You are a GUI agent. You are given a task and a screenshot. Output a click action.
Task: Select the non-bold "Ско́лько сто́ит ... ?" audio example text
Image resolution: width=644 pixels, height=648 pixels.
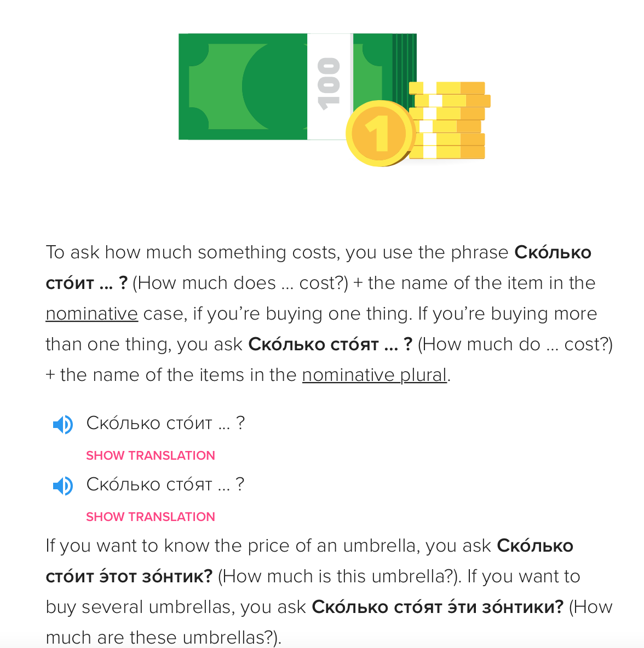pos(165,423)
